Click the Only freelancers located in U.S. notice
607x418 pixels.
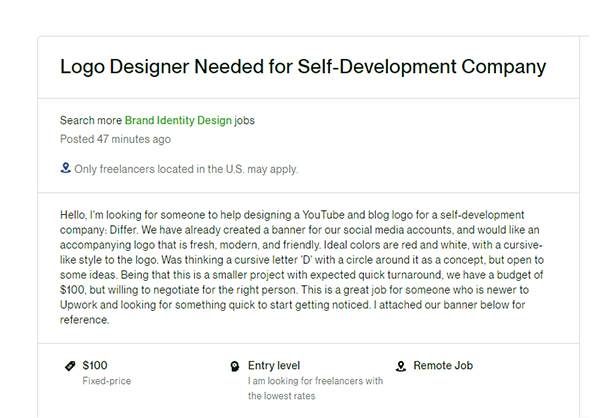(186, 169)
